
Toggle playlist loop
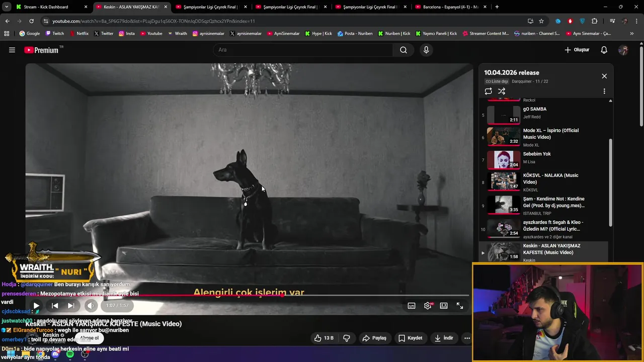[488, 91]
